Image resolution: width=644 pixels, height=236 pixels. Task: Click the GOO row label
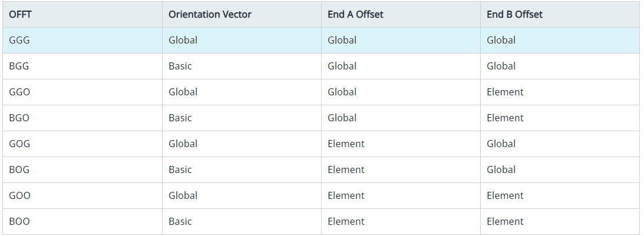coord(20,196)
